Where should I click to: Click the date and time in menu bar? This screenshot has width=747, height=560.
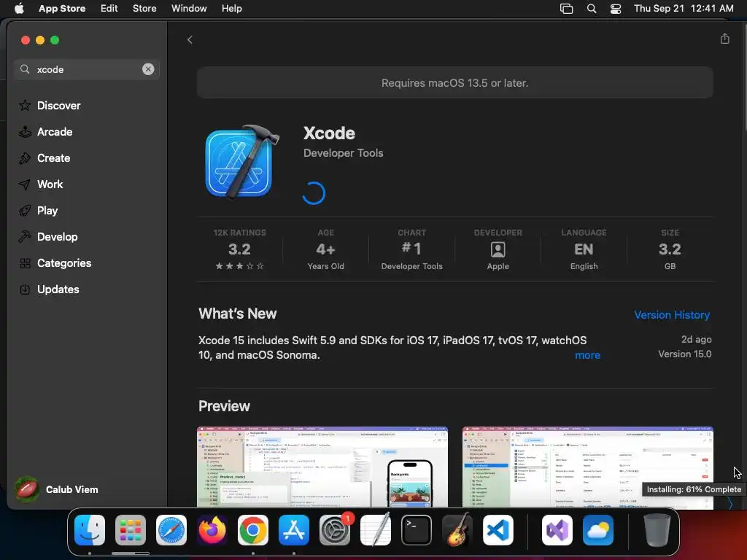tap(684, 9)
